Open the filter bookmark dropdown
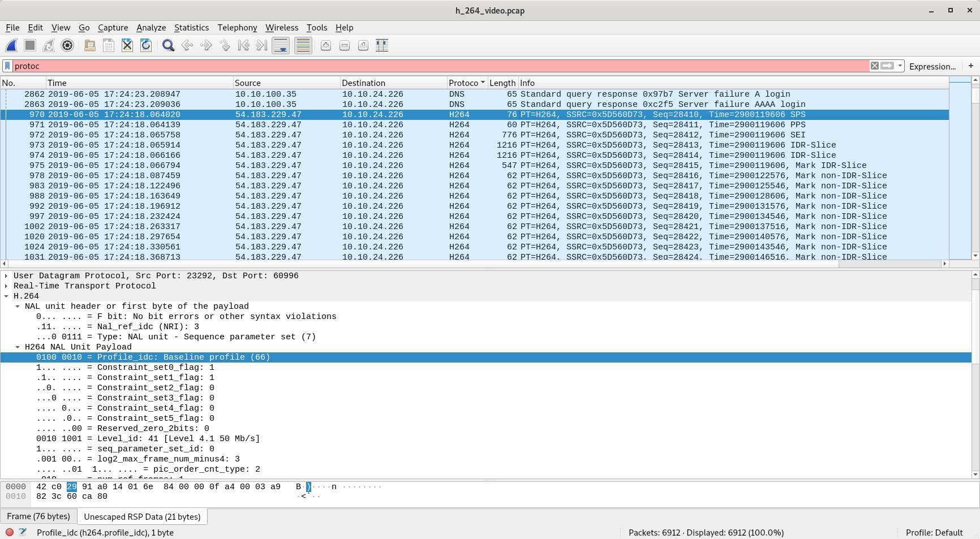980x539 pixels. coord(7,66)
